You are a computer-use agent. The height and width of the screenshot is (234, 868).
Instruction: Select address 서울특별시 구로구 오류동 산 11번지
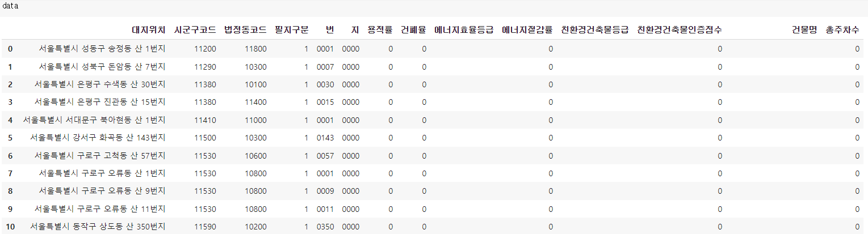pos(100,209)
